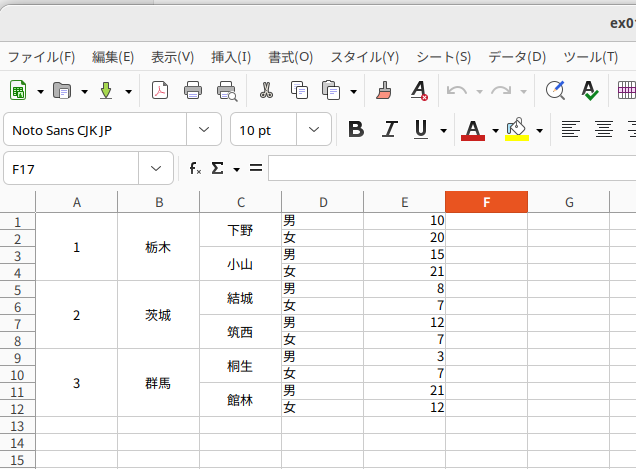This screenshot has height=469, width=636.
Task: Open the Save options dropdown arrow
Action: point(129,92)
